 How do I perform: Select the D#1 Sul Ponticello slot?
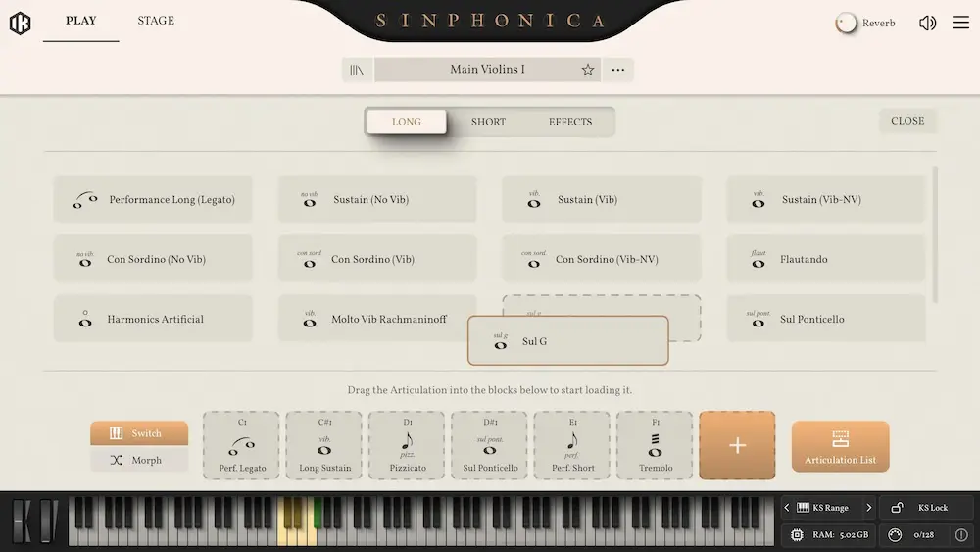click(x=489, y=445)
